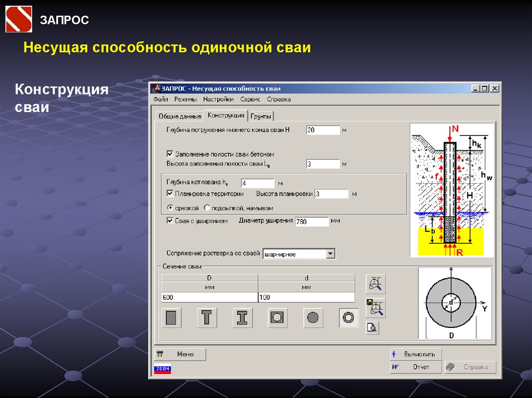Toggle "Заполнение полости сваи бетоном" checkbox
The image size is (532, 398).
tap(170, 154)
